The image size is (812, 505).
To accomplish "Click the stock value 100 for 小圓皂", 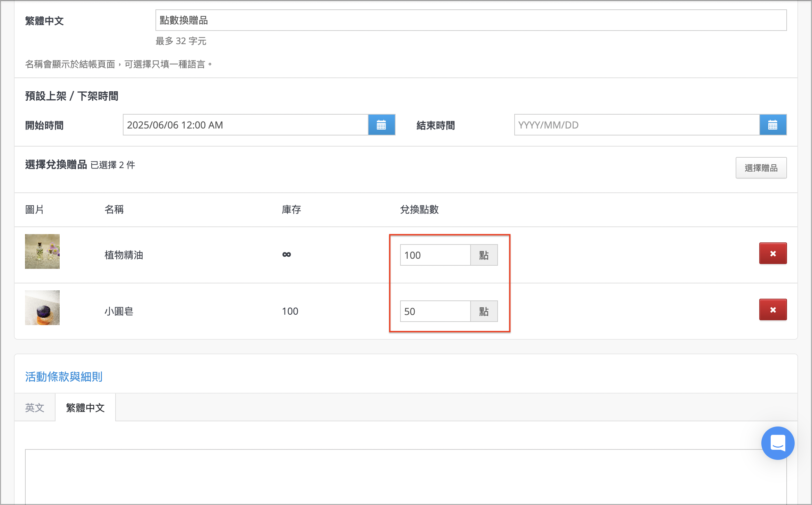I will click(x=290, y=311).
